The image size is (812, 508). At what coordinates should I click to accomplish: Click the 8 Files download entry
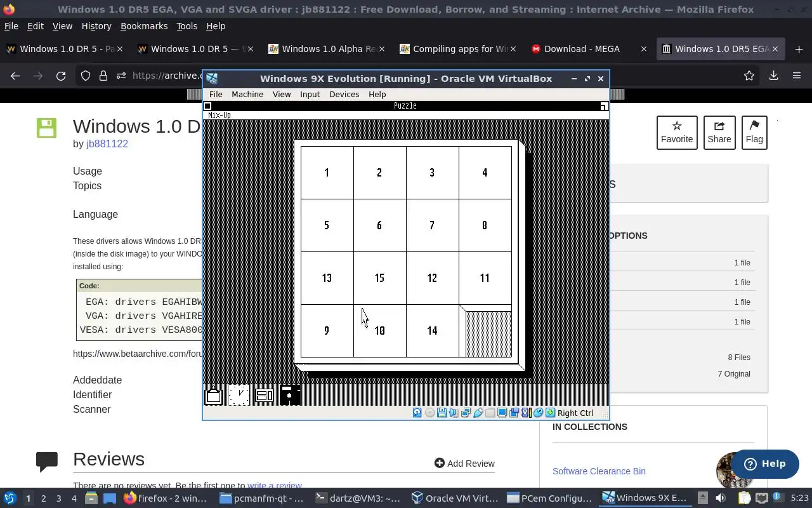click(x=739, y=357)
